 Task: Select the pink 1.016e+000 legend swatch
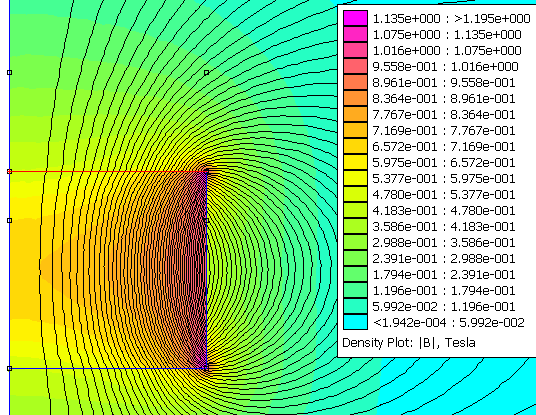point(355,50)
